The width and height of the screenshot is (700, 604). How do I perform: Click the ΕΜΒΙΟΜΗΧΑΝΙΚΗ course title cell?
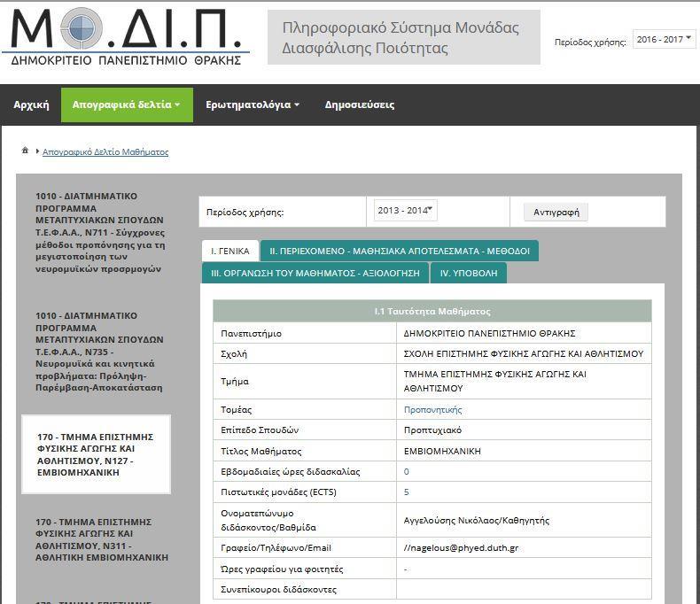coord(524,451)
